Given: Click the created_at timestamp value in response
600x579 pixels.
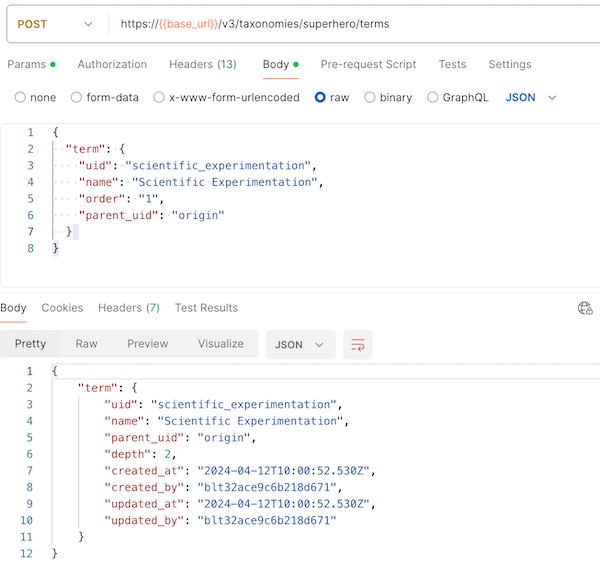Looking at the screenshot, I should pos(283,471).
